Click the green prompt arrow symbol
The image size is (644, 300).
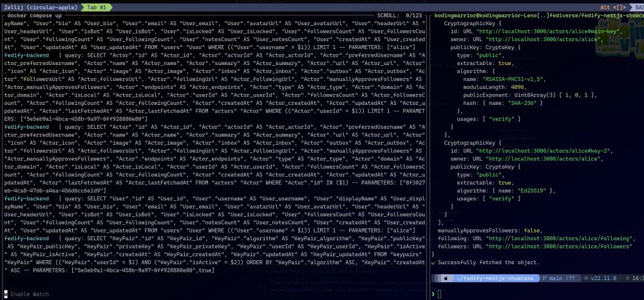433,294
